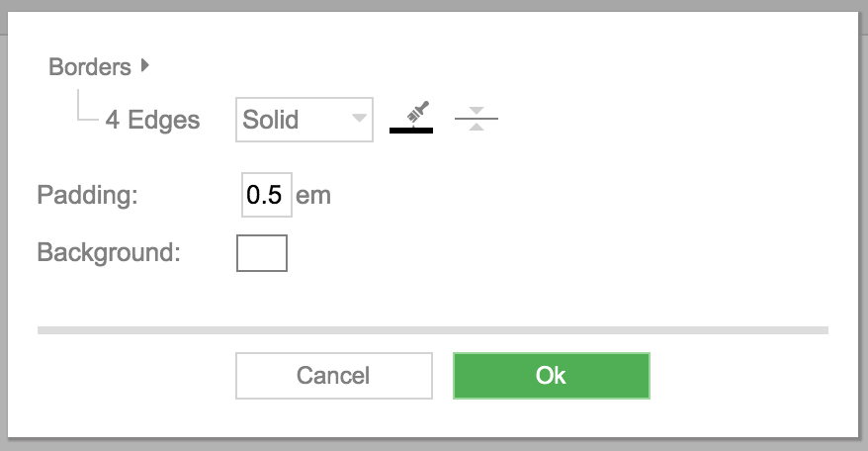Confirm with the green Ok button
This screenshot has height=451, width=868.
(x=552, y=376)
